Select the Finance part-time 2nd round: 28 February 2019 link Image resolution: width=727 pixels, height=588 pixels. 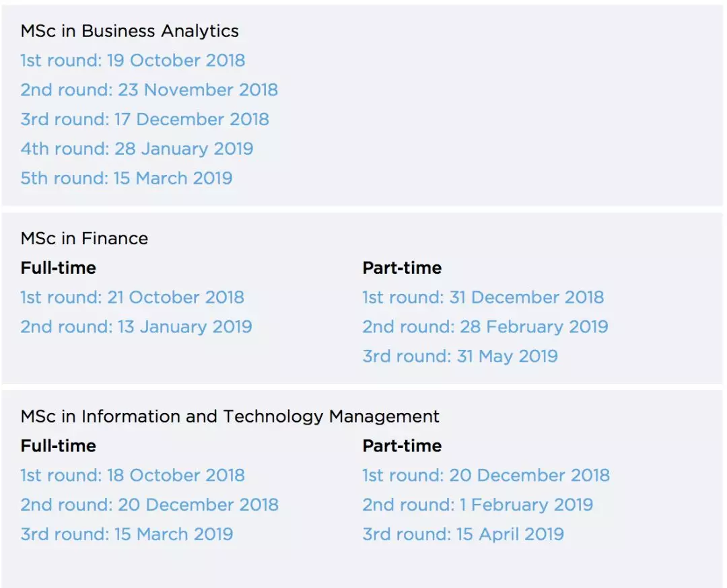485,327
